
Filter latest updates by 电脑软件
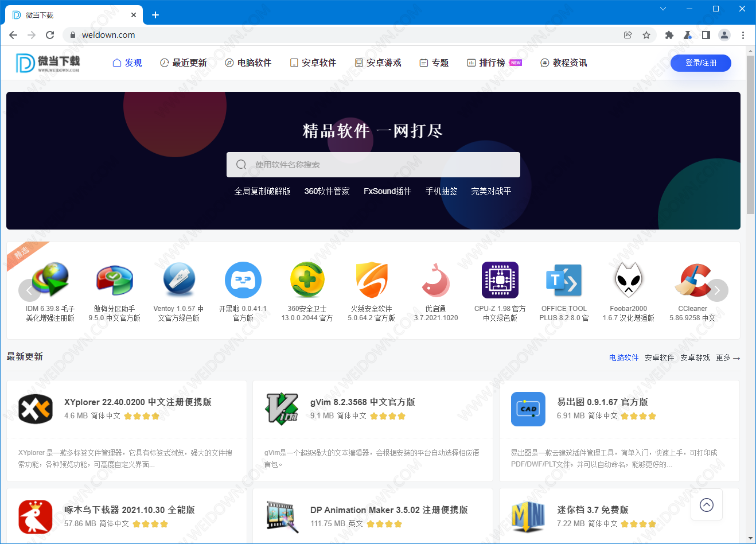tap(624, 358)
